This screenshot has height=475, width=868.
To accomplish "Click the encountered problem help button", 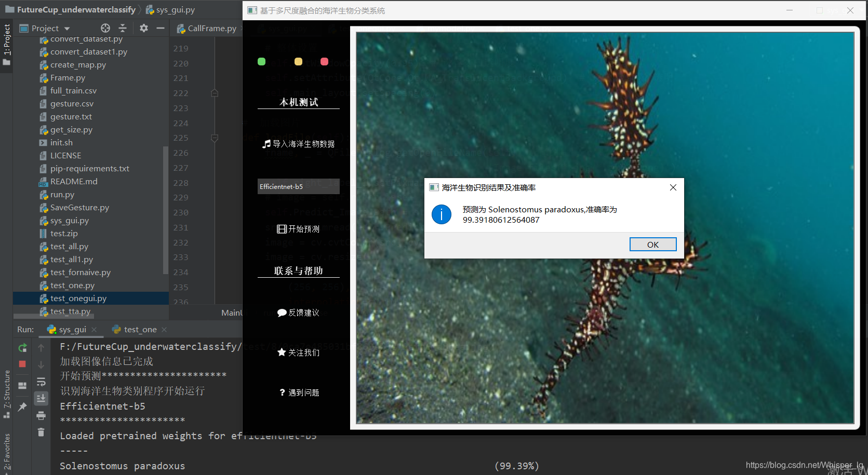I will coord(299,392).
